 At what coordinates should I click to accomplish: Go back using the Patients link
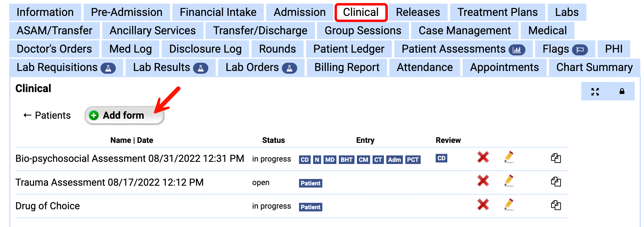click(x=47, y=115)
